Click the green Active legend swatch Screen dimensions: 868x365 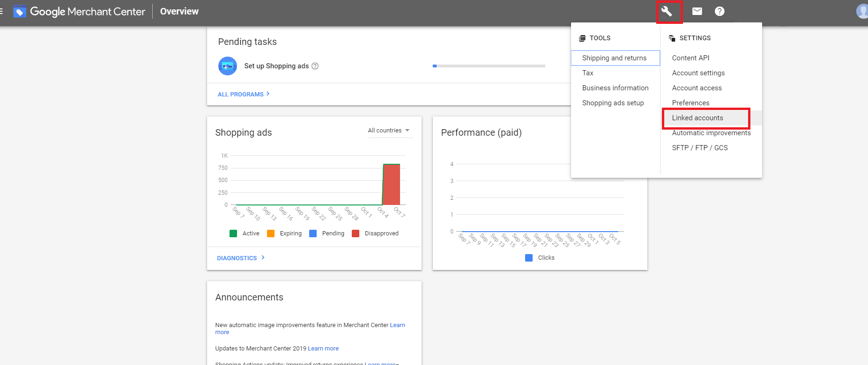point(233,234)
